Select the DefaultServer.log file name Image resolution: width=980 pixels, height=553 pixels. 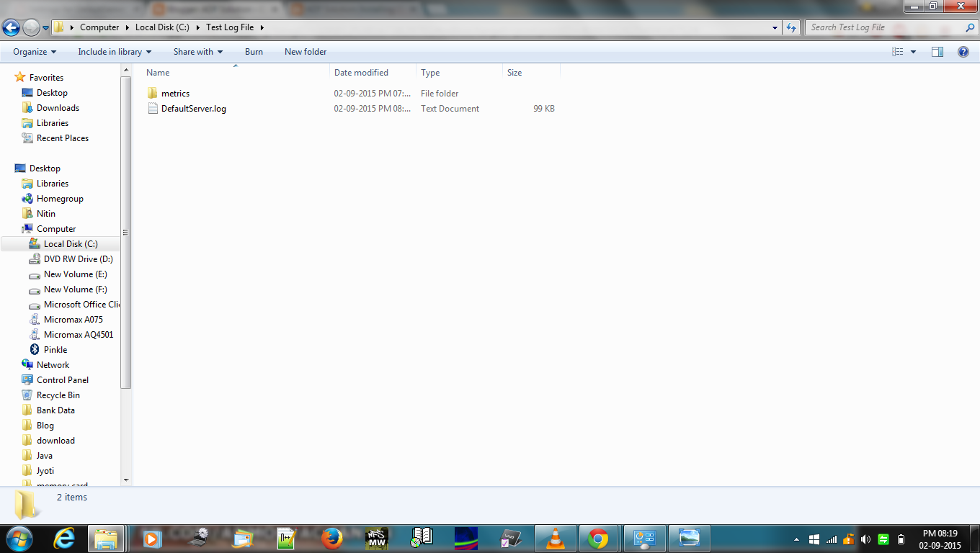click(x=194, y=109)
